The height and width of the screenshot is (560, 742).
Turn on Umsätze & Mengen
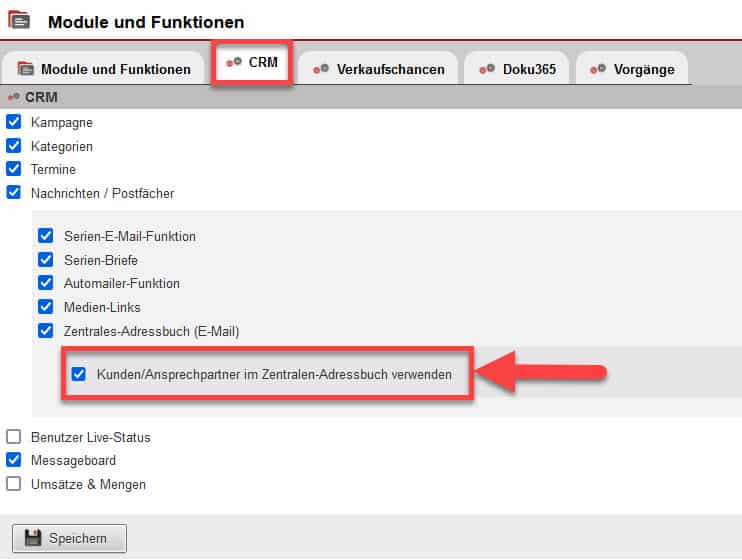14,484
